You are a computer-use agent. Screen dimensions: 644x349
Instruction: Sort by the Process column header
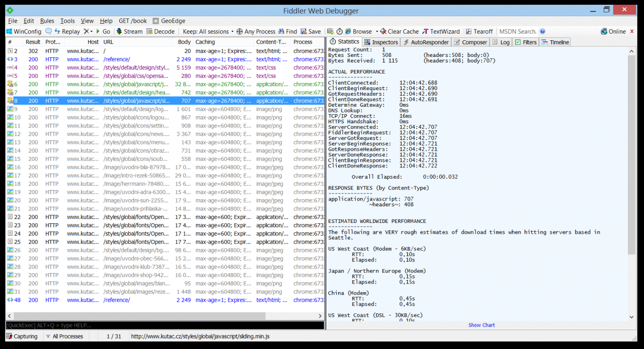pos(308,42)
